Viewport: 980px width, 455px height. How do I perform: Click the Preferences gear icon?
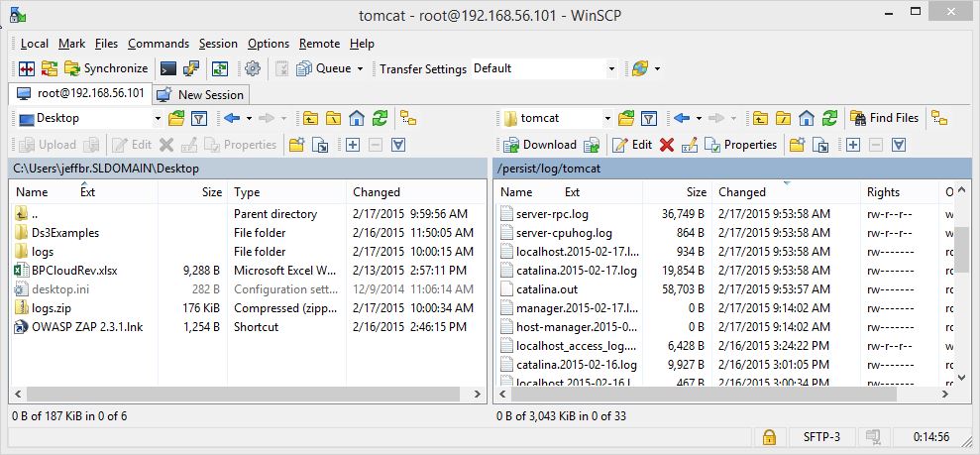point(252,68)
